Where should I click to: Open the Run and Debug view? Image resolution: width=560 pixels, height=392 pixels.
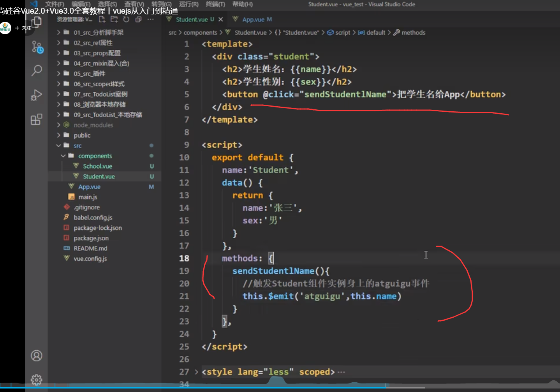(x=37, y=95)
